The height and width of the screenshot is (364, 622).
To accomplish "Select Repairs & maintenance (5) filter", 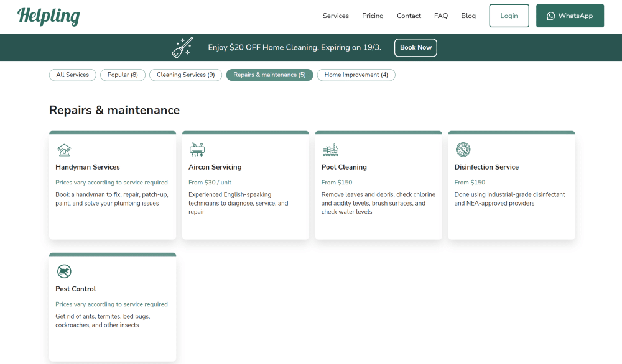I will pos(269,75).
